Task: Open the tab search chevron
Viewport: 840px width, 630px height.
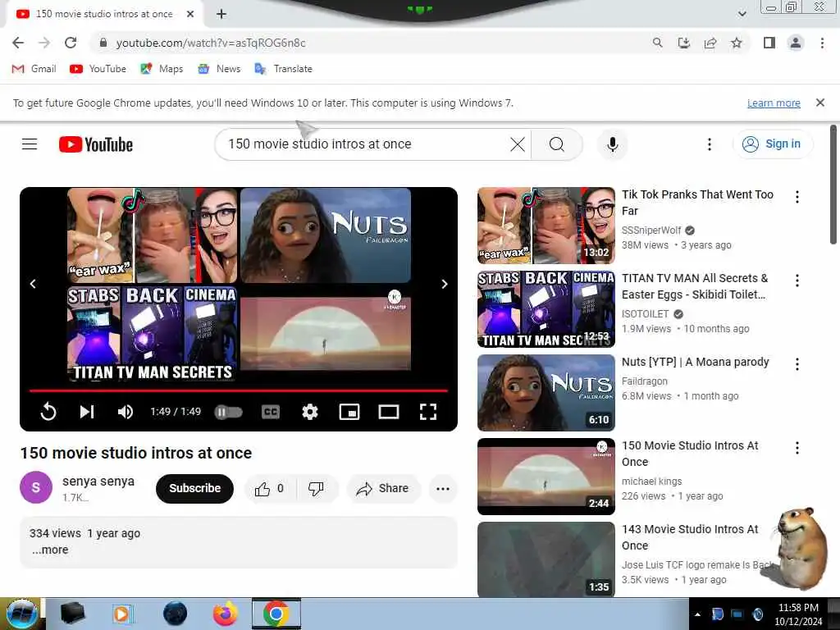Action: [742, 14]
